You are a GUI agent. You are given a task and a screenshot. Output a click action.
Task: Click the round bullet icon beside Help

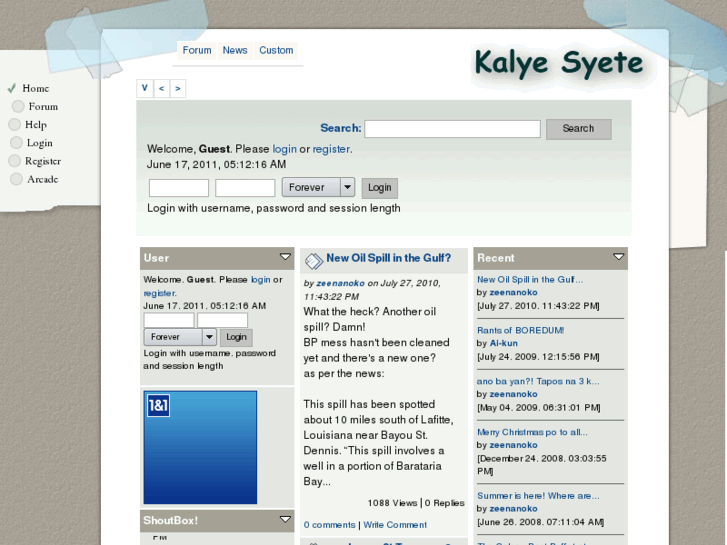coord(14,124)
